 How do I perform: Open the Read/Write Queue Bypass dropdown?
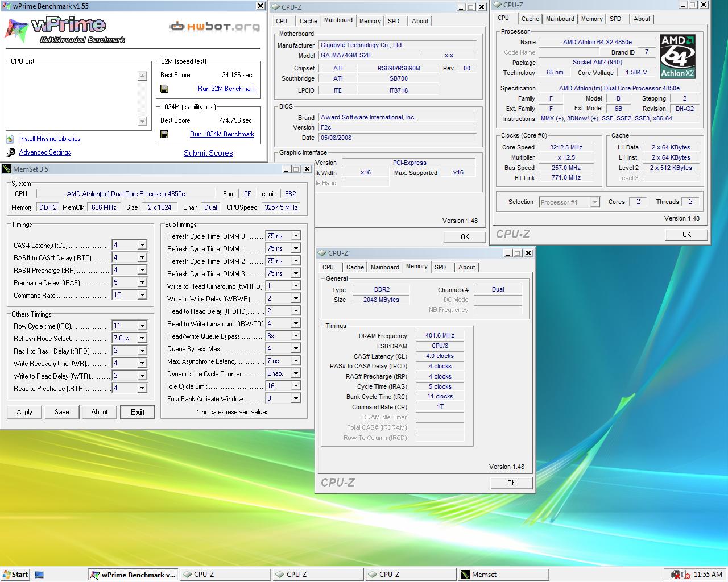coord(296,336)
